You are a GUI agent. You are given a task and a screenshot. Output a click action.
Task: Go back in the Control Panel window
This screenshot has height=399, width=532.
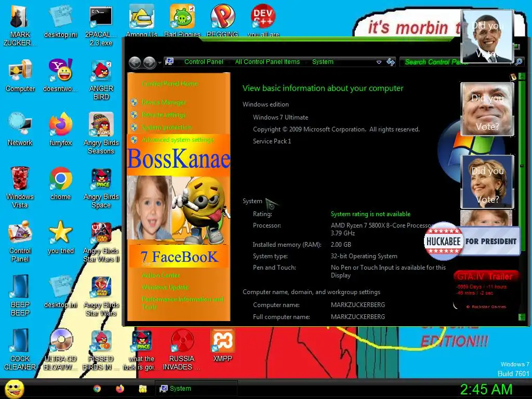pos(135,62)
